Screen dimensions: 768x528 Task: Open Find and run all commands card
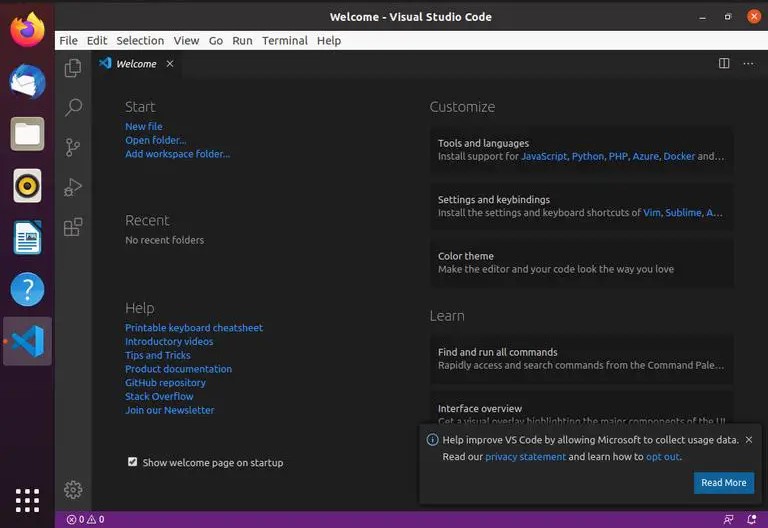coord(581,359)
